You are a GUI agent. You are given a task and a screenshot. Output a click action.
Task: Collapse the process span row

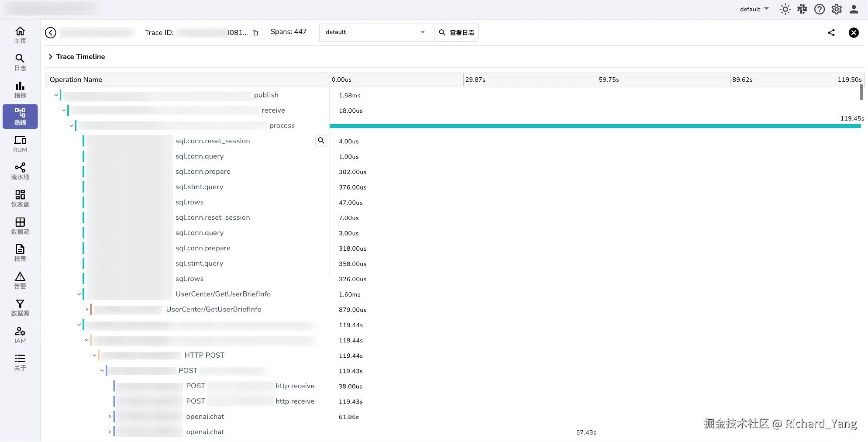71,126
